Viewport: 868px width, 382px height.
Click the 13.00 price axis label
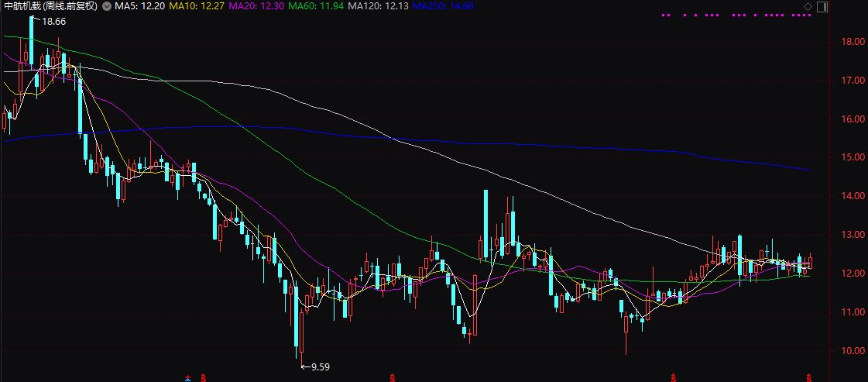point(852,235)
